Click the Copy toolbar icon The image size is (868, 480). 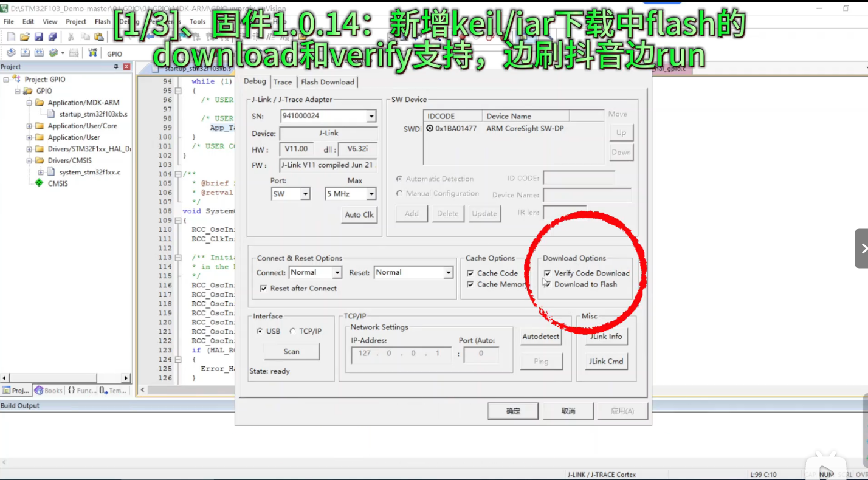pyautogui.click(x=85, y=37)
